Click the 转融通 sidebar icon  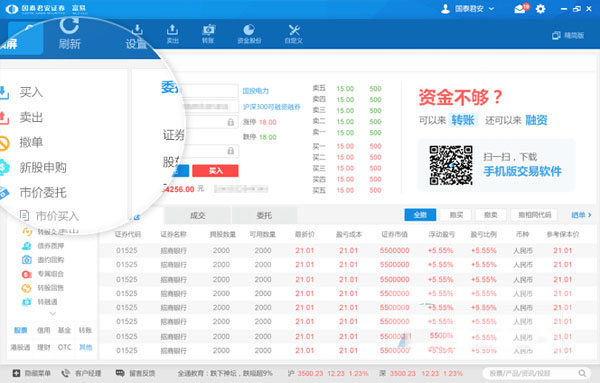click(26, 302)
